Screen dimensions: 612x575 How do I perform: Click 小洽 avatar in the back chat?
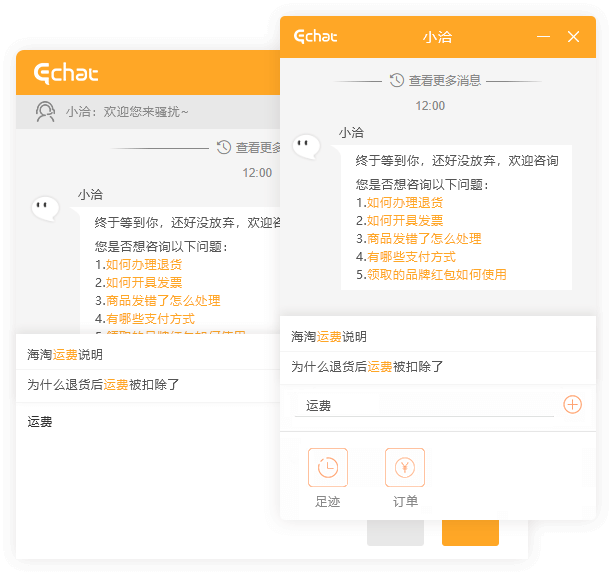pyautogui.click(x=45, y=208)
